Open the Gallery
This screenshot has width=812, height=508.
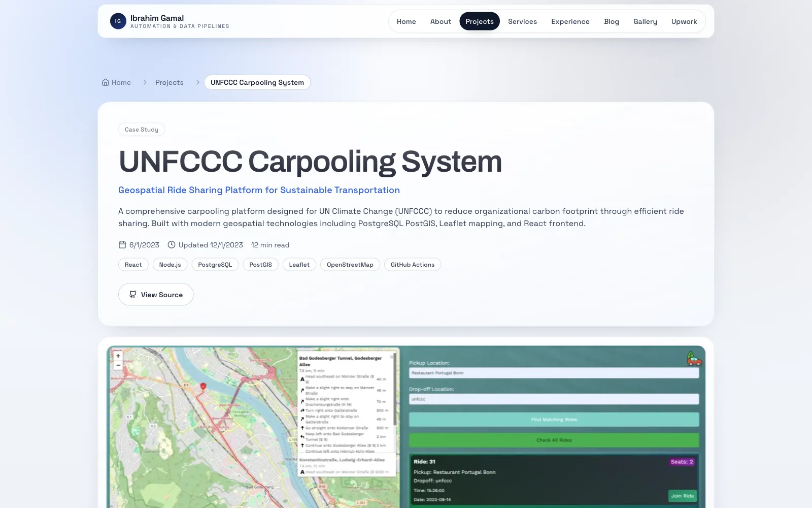[645, 21]
